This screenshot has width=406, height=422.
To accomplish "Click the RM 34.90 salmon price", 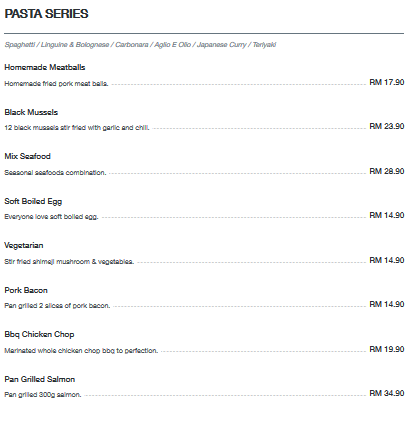I will (x=387, y=393).
